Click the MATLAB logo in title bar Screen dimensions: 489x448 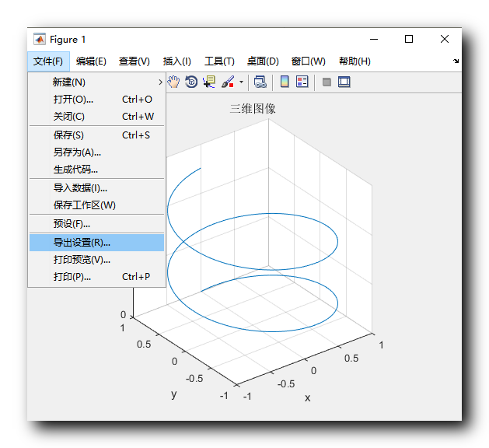coord(40,40)
